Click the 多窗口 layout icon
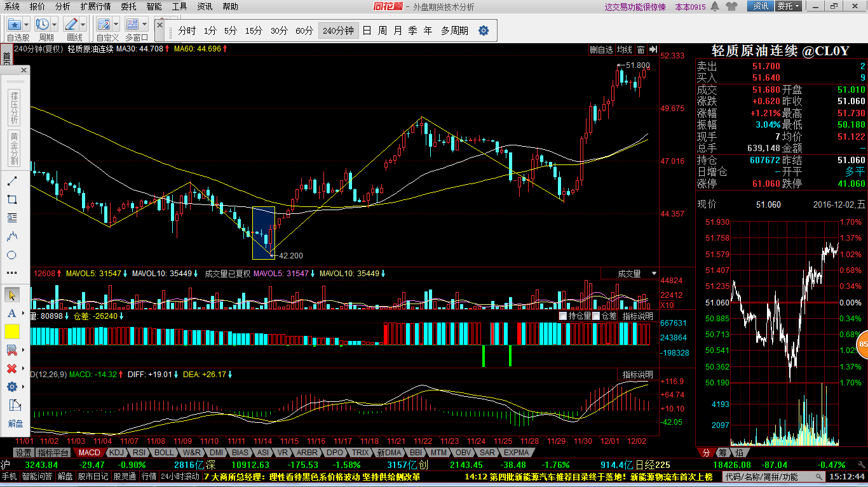868x487 pixels. (132, 24)
